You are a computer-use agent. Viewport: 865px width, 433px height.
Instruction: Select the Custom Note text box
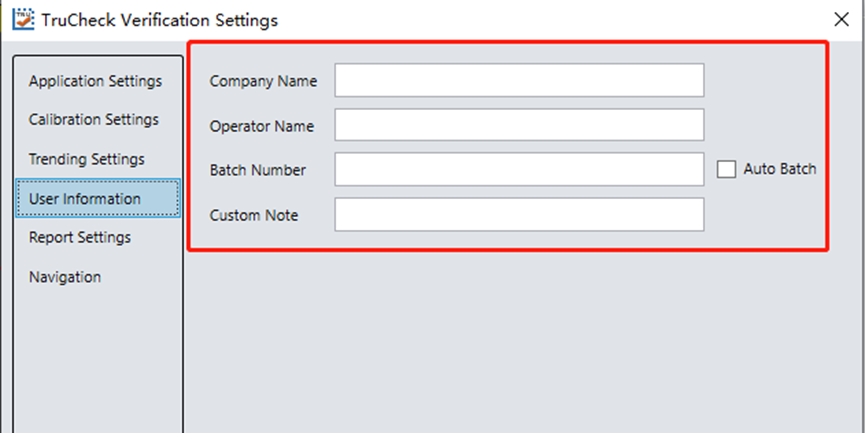click(x=519, y=215)
